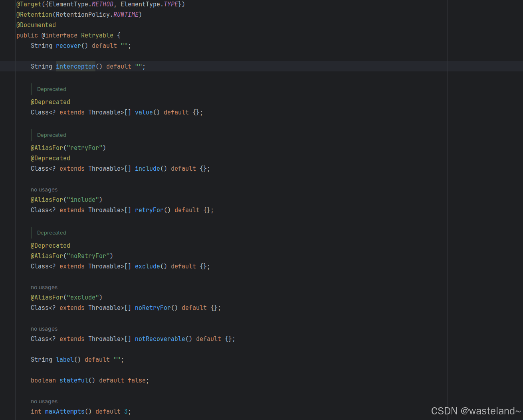Screen dimensions: 523x420
Task: Click the stateful method name
Action: tap(73, 380)
